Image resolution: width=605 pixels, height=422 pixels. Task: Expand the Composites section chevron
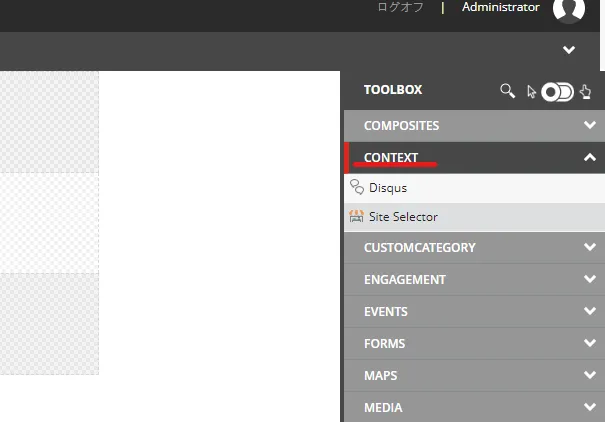tap(590, 125)
